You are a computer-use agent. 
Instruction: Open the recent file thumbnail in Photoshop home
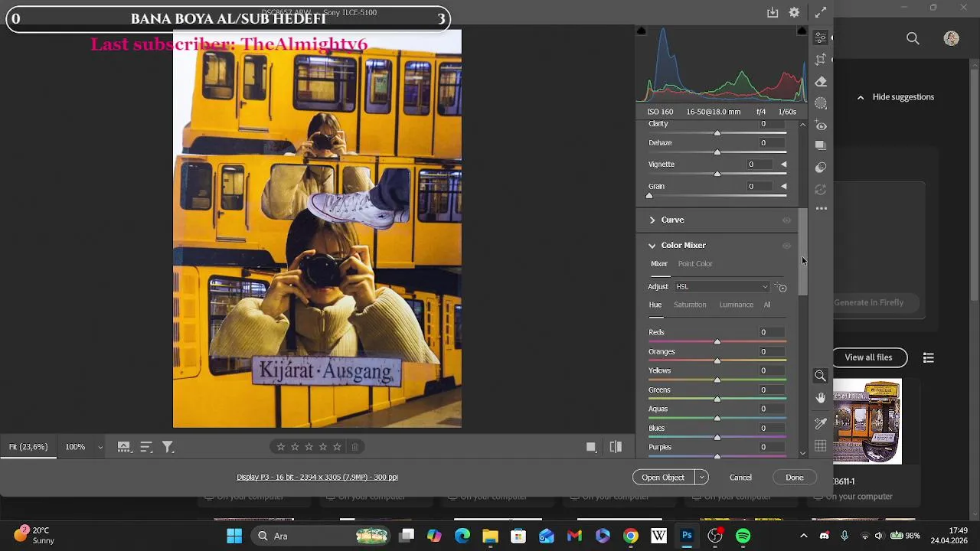pyautogui.click(x=867, y=422)
